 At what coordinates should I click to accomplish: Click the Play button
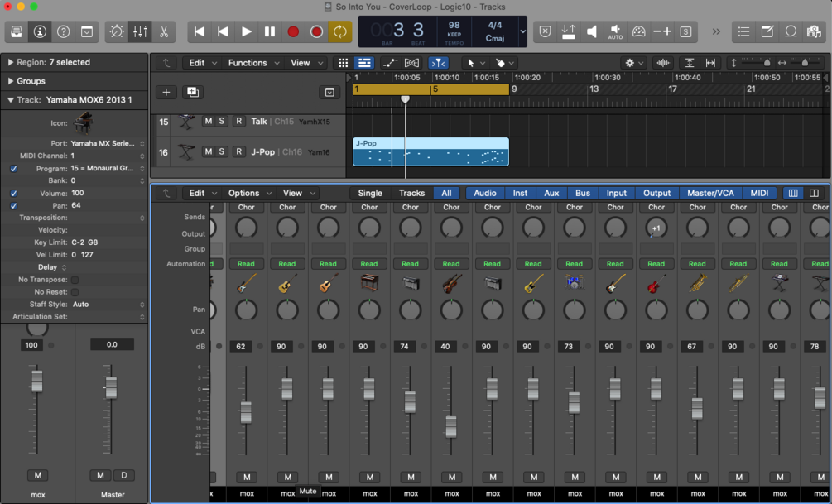246,31
